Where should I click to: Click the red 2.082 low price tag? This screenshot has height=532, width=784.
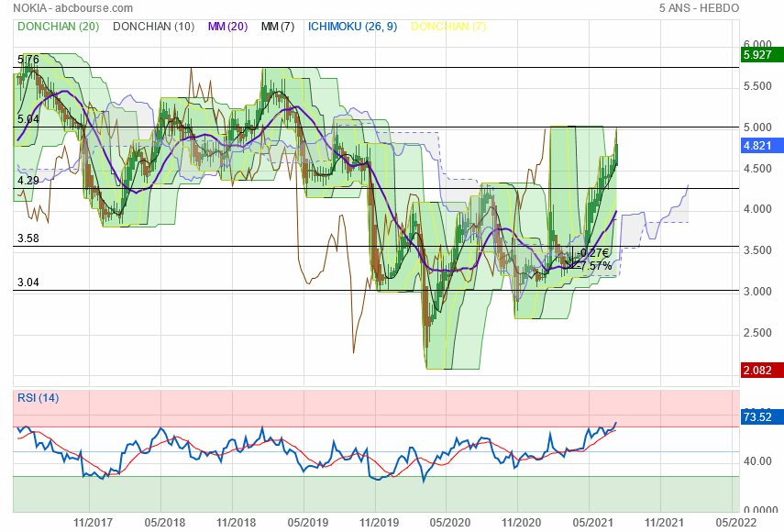[x=761, y=370]
